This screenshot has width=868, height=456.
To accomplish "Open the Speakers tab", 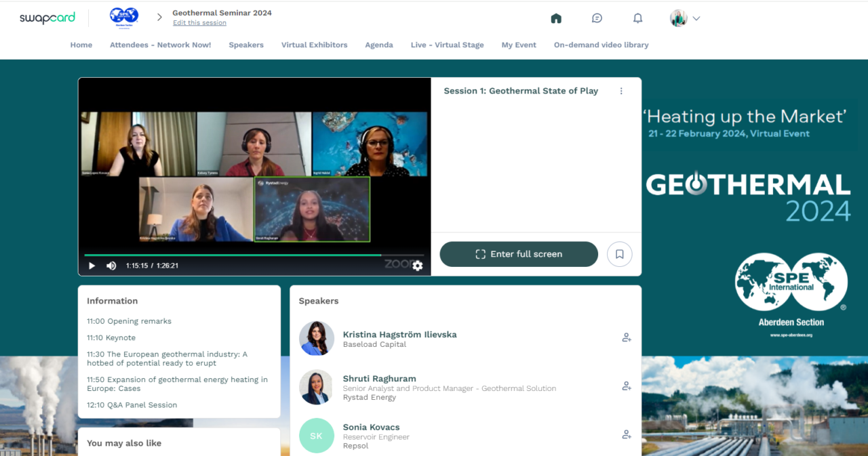I will pyautogui.click(x=246, y=45).
